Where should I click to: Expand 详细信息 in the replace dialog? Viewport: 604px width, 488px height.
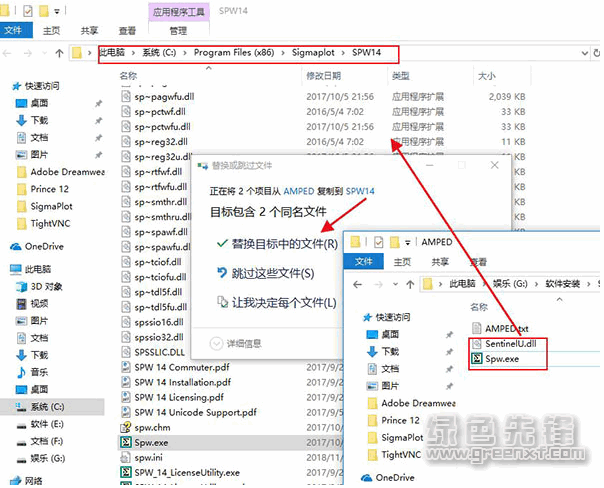(236, 343)
